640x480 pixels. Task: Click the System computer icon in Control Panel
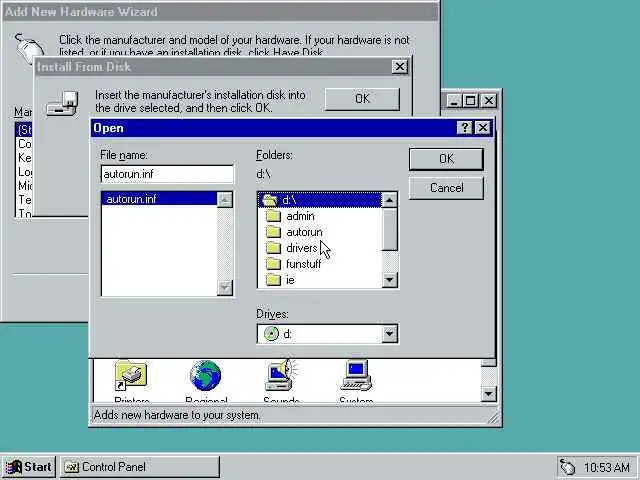tap(356, 376)
